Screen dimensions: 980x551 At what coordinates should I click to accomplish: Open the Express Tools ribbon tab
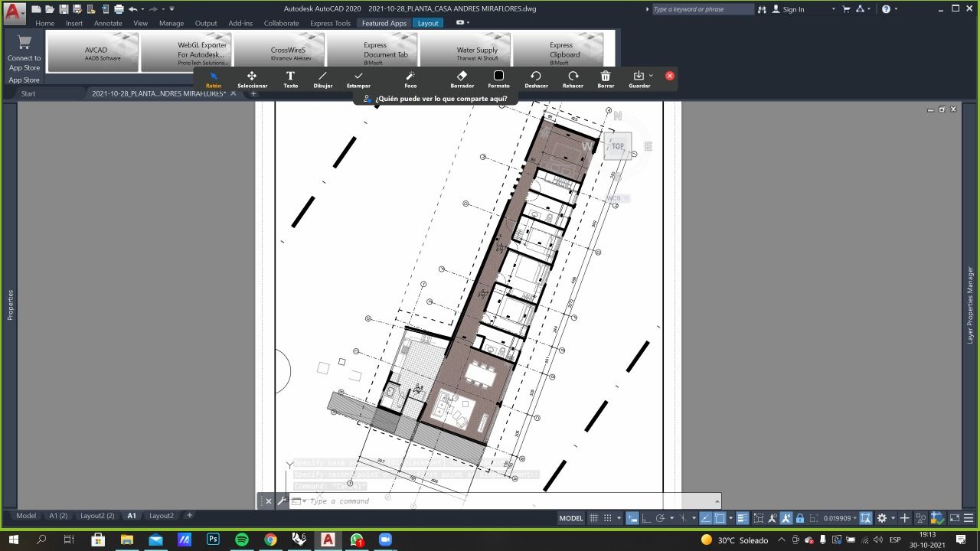pyautogui.click(x=330, y=23)
